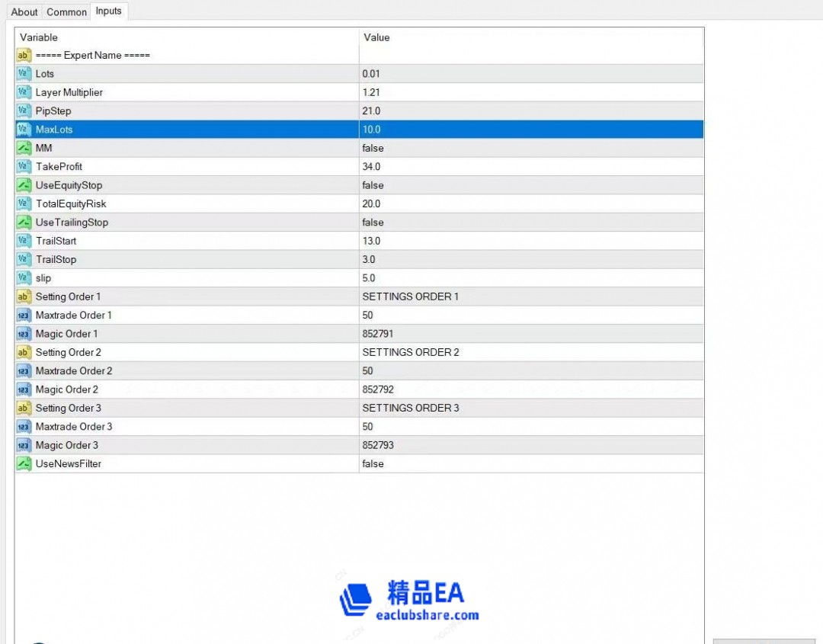
Task: Click the string icon for Setting Order 2
Action: tap(24, 352)
